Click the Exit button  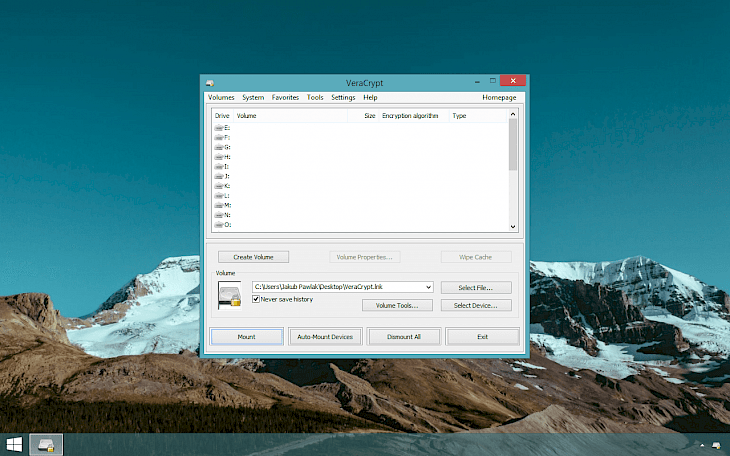(482, 337)
